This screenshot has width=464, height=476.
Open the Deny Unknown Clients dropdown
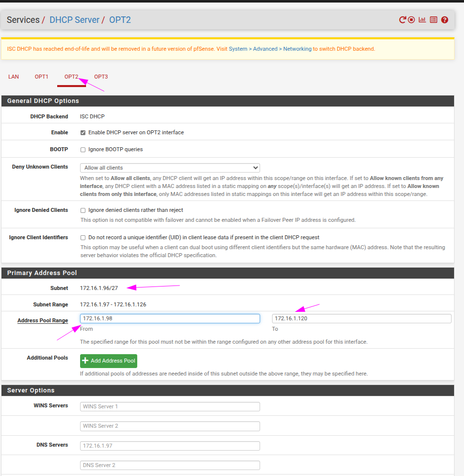[x=170, y=168]
